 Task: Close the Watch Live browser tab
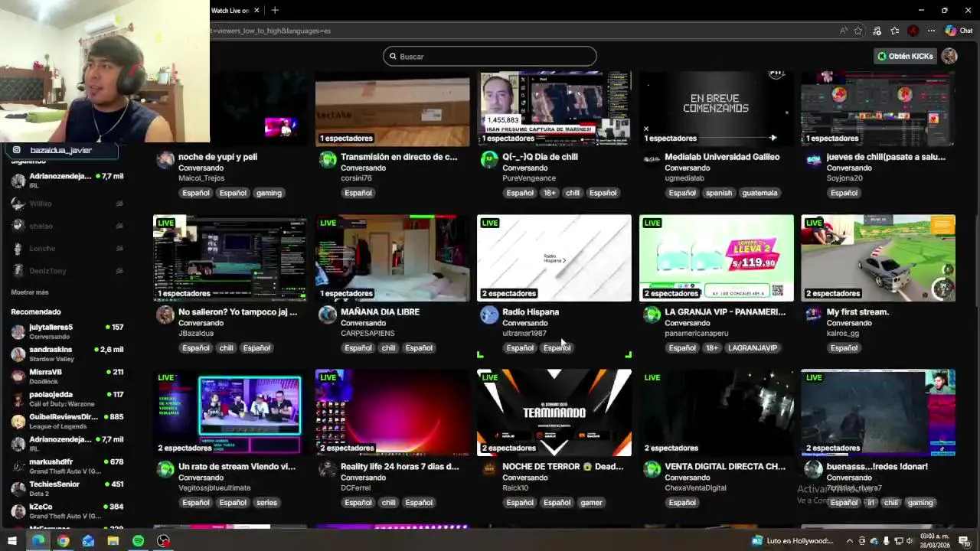point(256,10)
